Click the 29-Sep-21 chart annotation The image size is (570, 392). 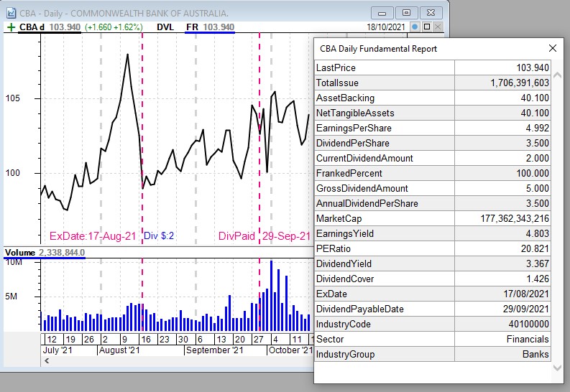pos(287,236)
